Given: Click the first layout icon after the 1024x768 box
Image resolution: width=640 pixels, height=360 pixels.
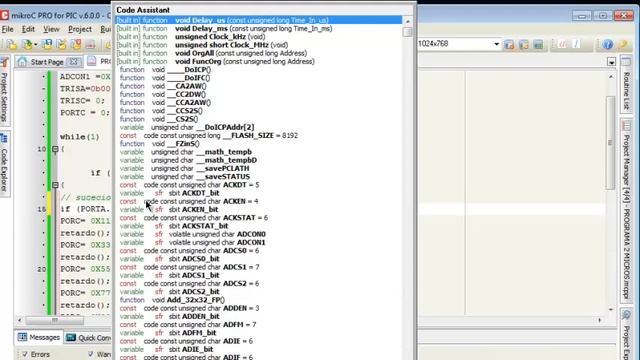Looking at the screenshot, I should (x=509, y=44).
